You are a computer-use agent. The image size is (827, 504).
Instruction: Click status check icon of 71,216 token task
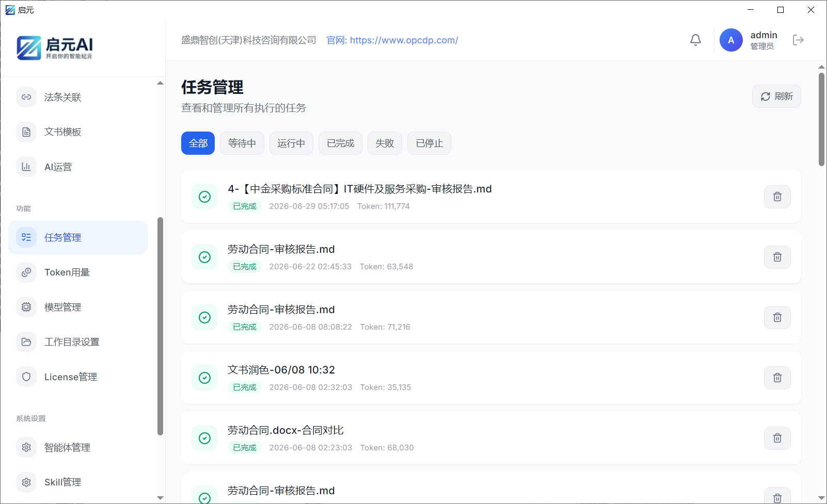point(204,317)
